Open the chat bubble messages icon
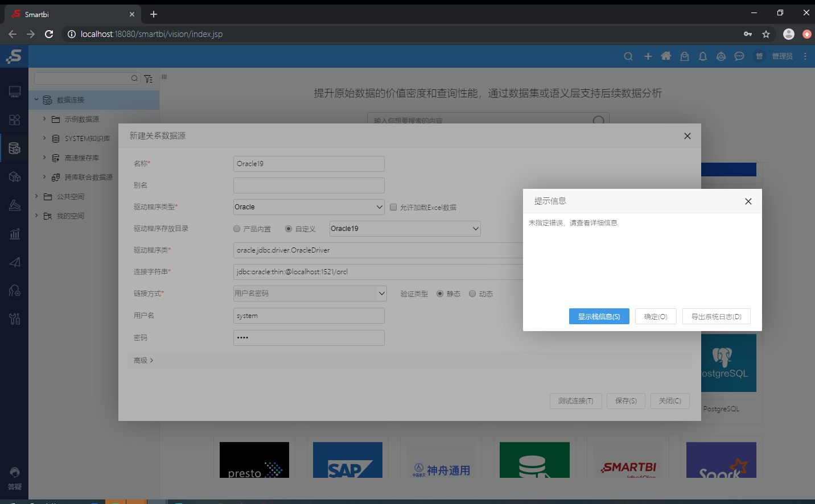 739,56
